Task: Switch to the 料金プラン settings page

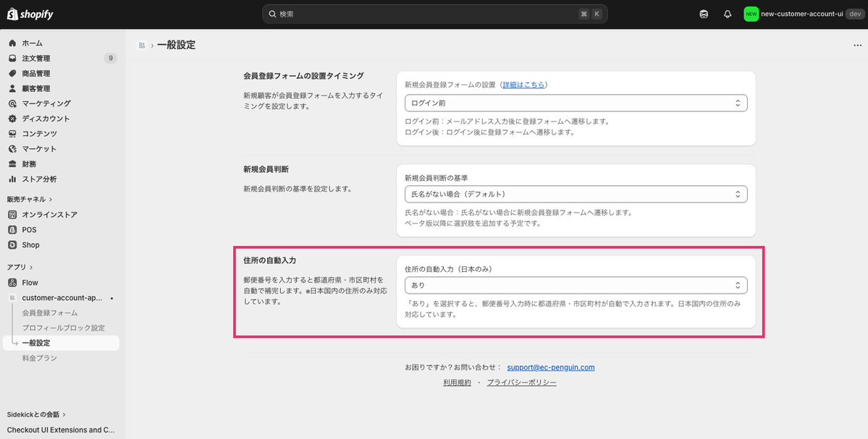Action: point(38,357)
